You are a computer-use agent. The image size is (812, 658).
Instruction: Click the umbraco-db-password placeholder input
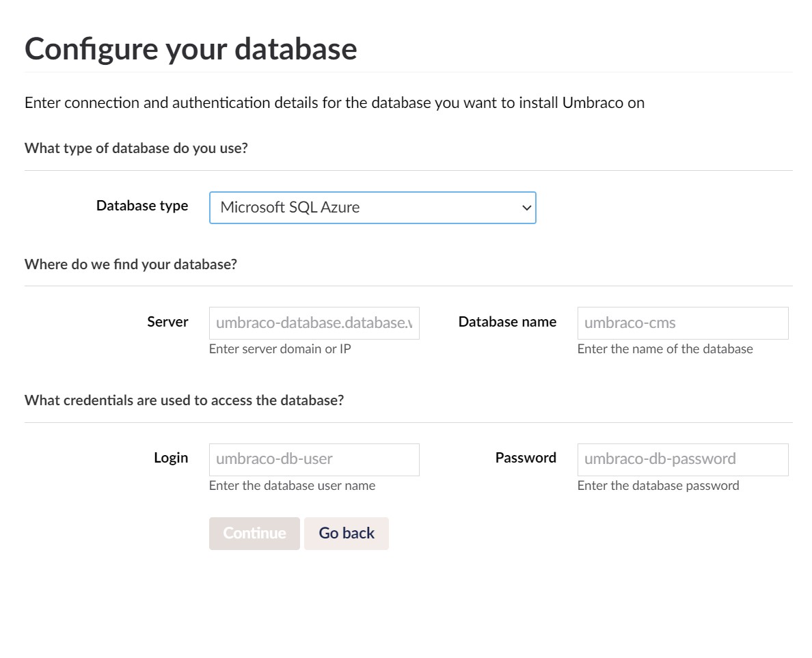pos(682,459)
